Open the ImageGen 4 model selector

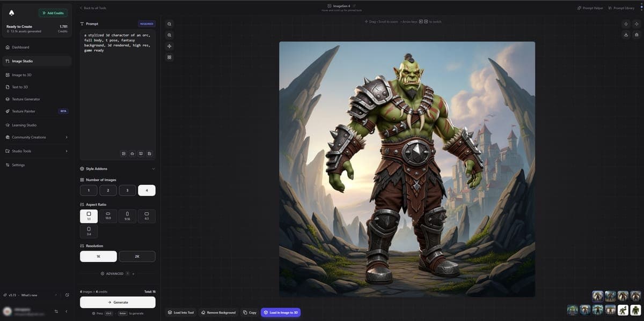pyautogui.click(x=341, y=5)
